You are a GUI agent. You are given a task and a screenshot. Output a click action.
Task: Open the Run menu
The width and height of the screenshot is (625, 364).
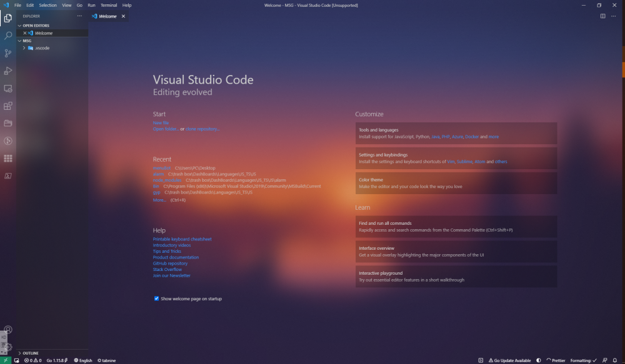click(x=91, y=5)
